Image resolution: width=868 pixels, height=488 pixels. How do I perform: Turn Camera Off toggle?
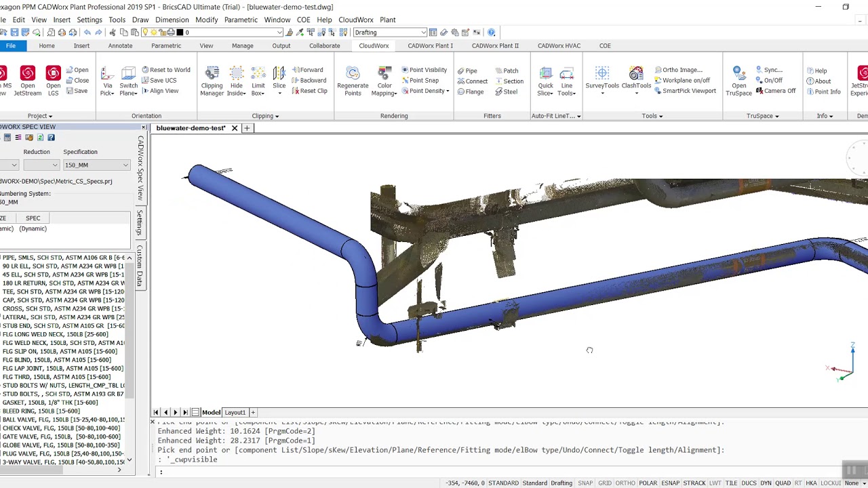(x=776, y=91)
